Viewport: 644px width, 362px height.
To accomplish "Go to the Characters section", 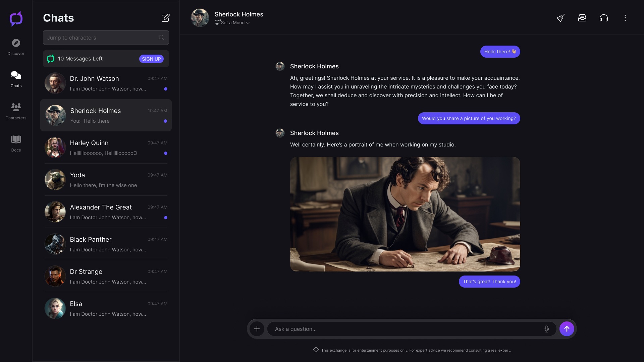I will click(16, 111).
